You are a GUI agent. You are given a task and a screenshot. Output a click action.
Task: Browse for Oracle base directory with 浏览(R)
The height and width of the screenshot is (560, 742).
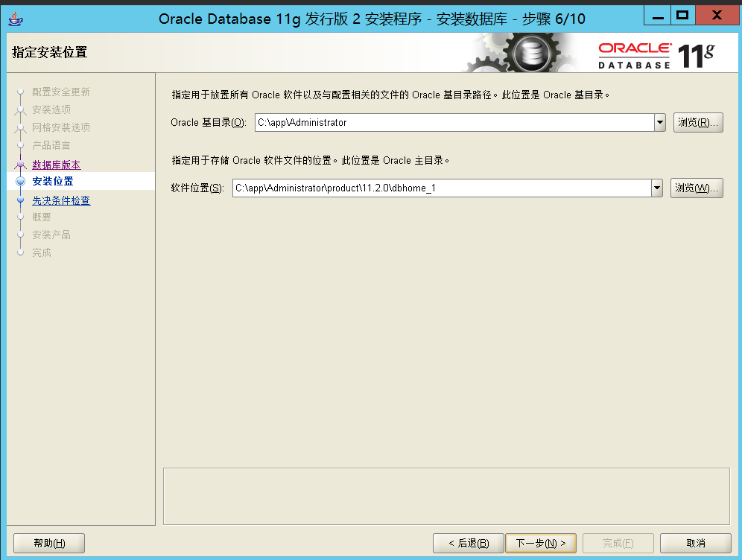click(x=698, y=122)
